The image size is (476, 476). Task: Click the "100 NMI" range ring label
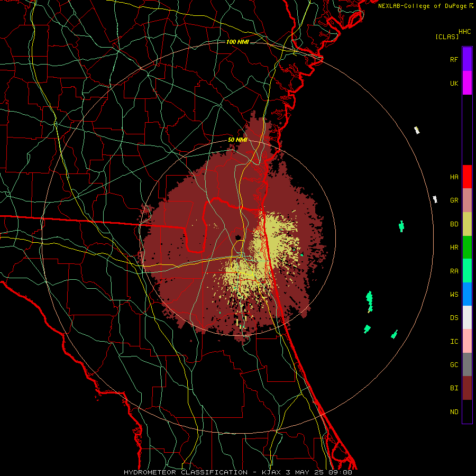tap(237, 42)
